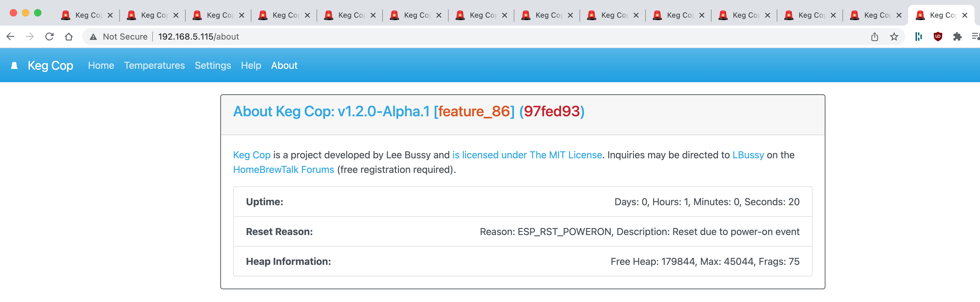980x302 pixels.
Task: Click the Heap Information label
Action: [289, 262]
